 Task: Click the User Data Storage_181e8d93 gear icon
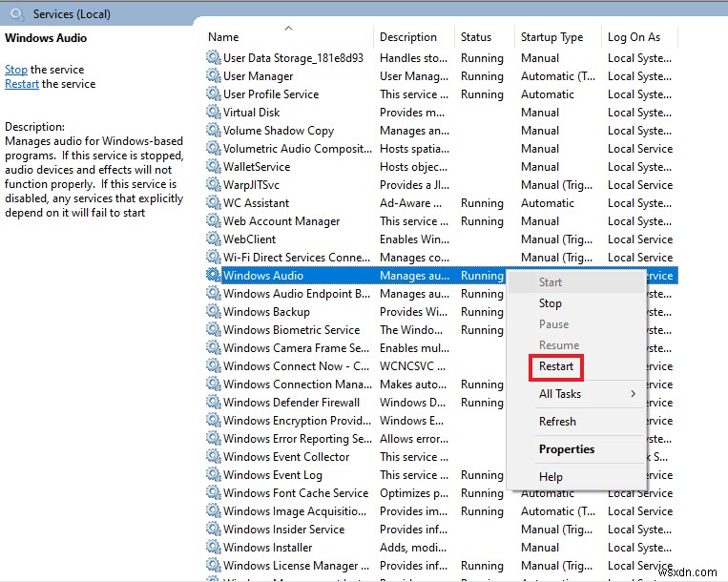213,57
